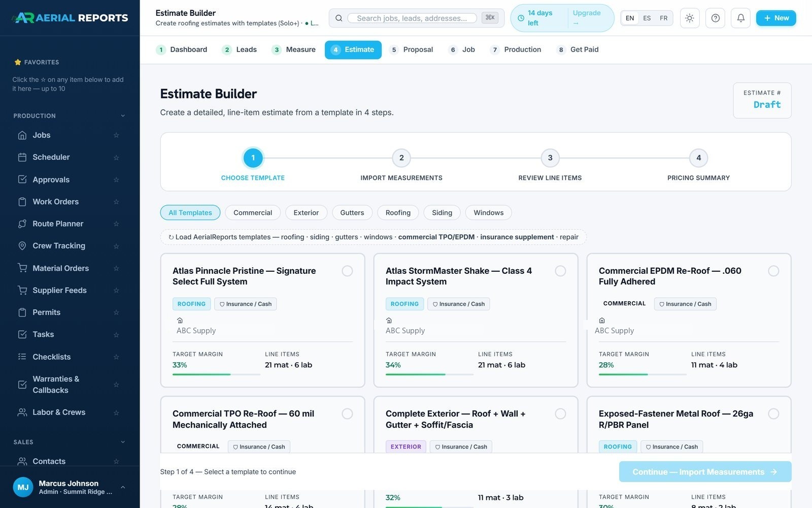Go to the Proposal workflow tab
Screen dimensions: 812x508
point(412,49)
